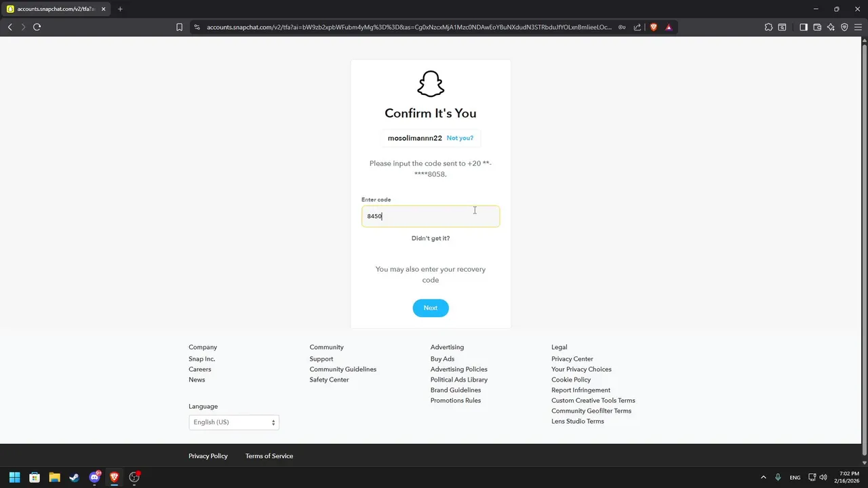Click the ENG language indicator in the tray

(795, 477)
